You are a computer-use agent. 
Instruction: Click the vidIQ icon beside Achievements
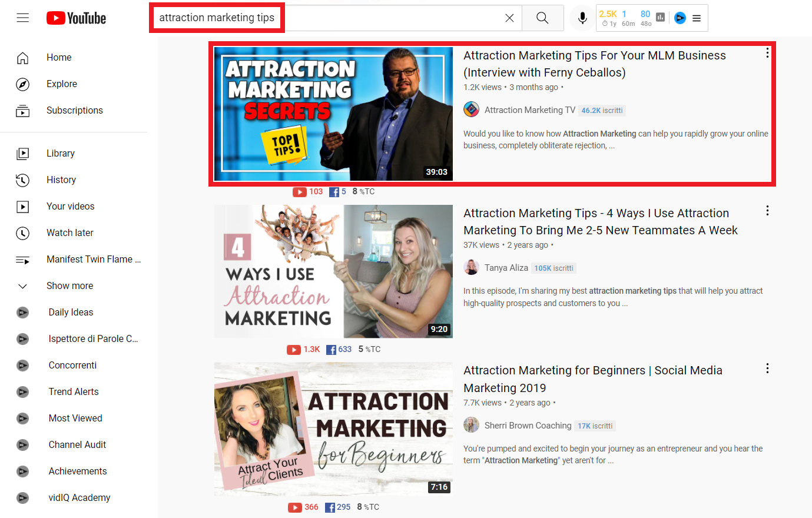(22, 471)
